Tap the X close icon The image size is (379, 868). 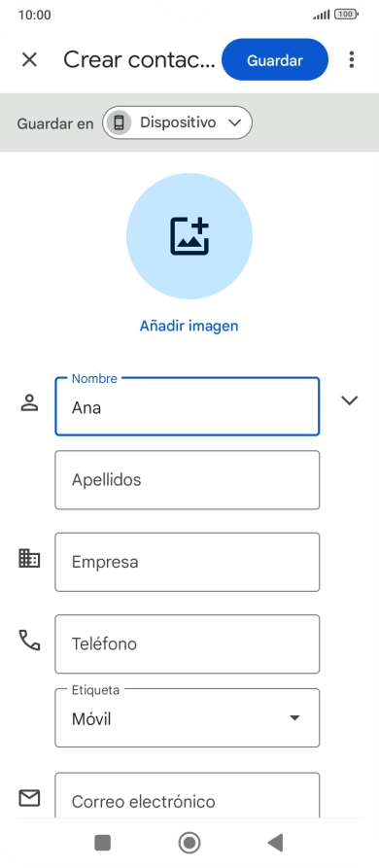pos(29,60)
